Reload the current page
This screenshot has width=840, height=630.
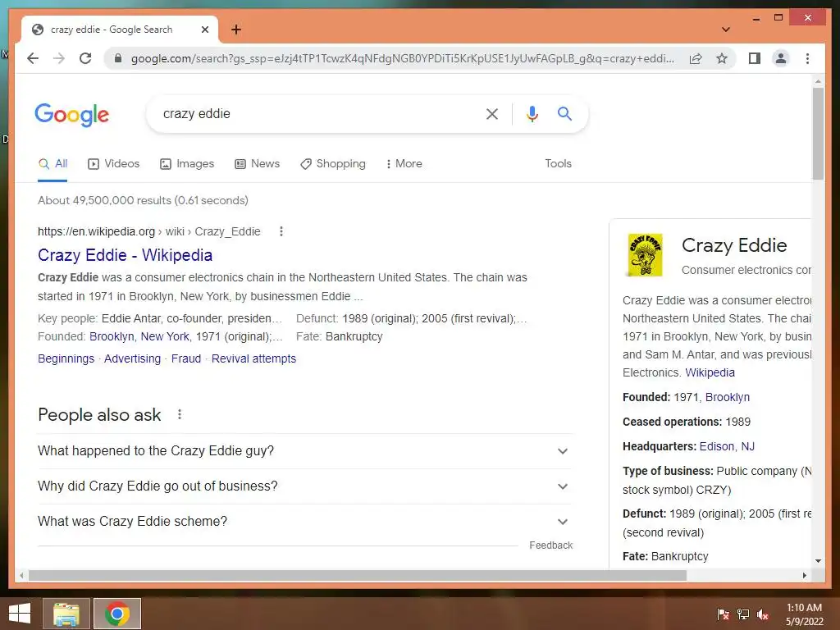coord(85,58)
